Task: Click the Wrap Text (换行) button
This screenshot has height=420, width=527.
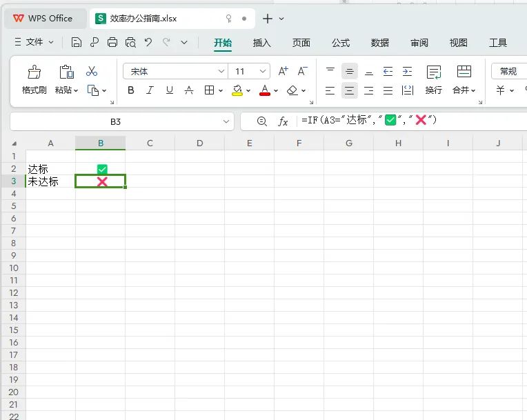Action: coord(434,79)
